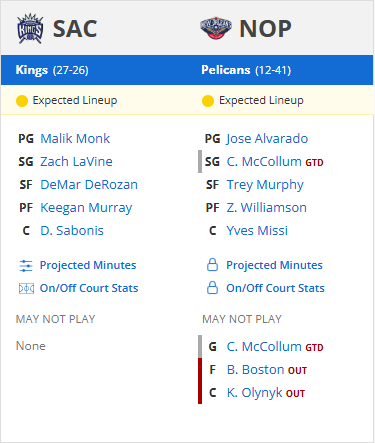Open Jose Alvarado player page
375x443 pixels.
point(267,139)
